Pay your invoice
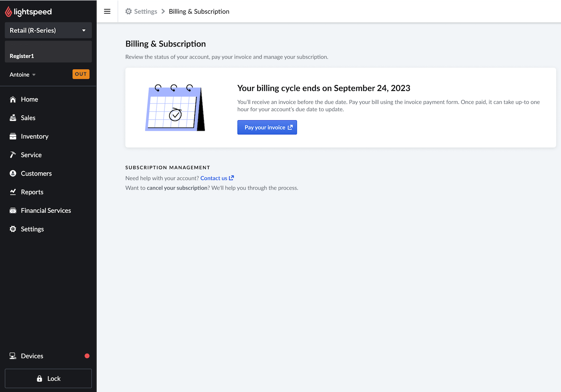Screen dimensions: 561x392 (x=267, y=127)
